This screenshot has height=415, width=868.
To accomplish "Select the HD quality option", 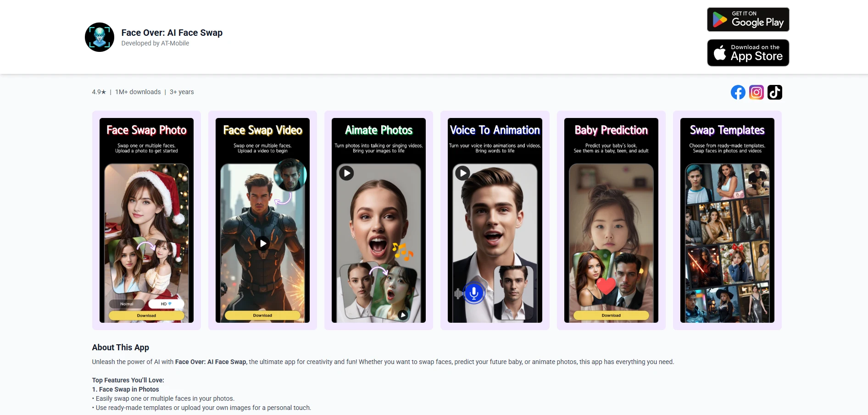I will pos(166,304).
